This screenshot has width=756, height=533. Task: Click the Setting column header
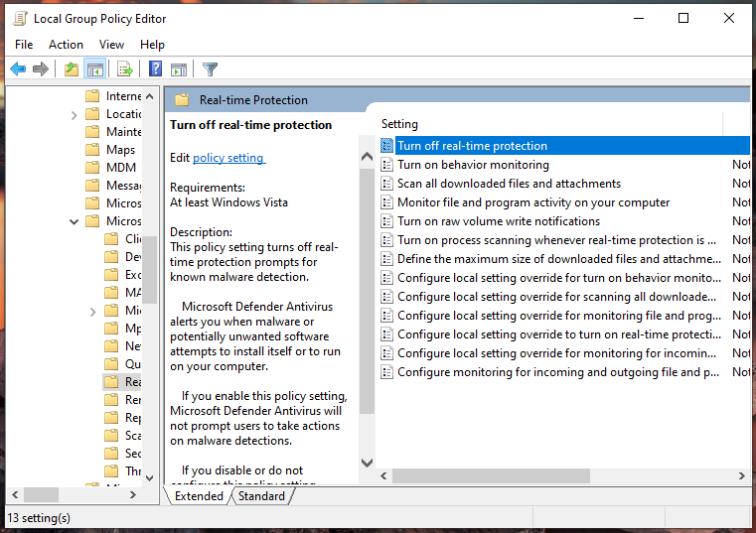point(399,124)
